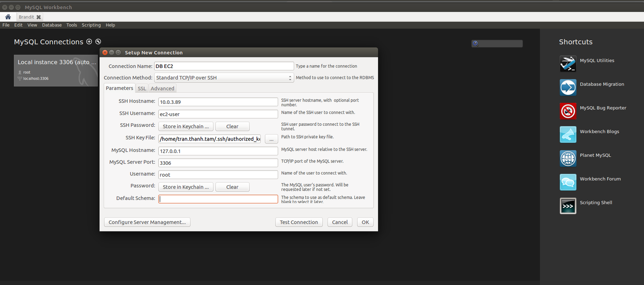Add a new MySQL connection with plus icon
644x285 pixels.
click(x=89, y=41)
